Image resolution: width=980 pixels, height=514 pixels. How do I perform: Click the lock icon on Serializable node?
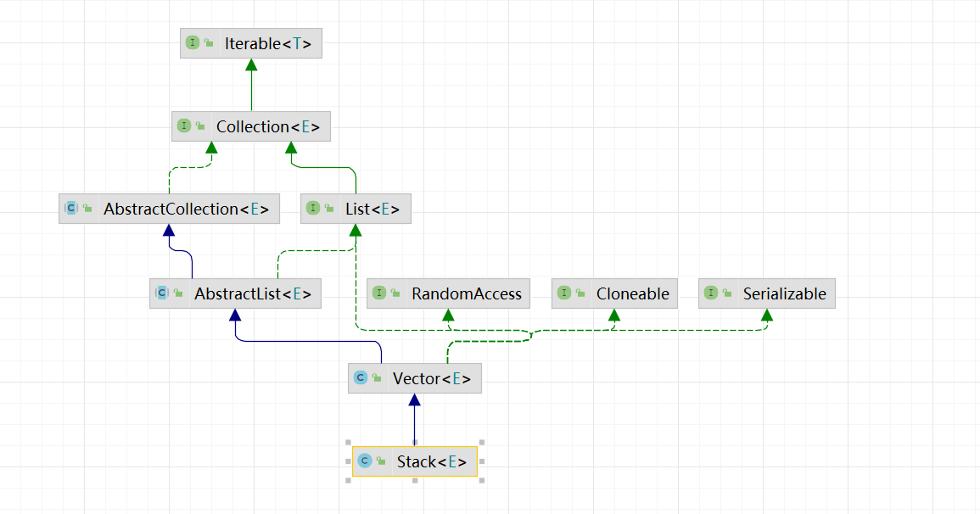727,293
